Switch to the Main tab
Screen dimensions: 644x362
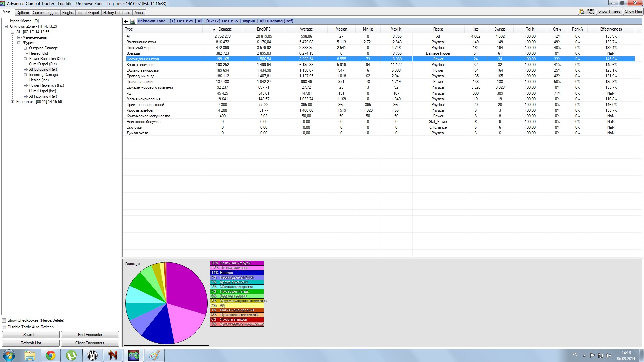(x=7, y=12)
